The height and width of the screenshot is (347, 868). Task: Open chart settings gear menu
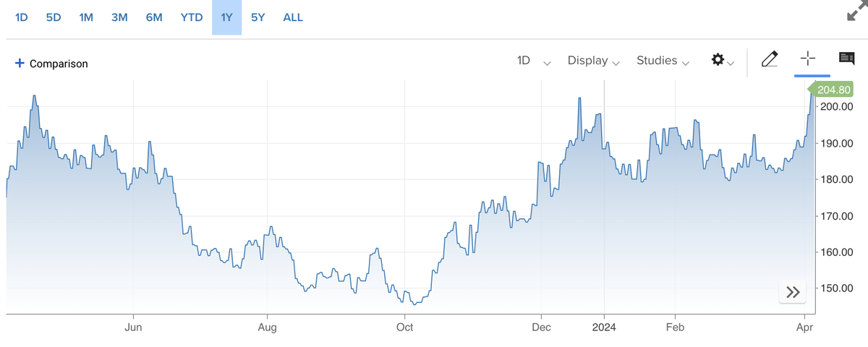click(722, 61)
